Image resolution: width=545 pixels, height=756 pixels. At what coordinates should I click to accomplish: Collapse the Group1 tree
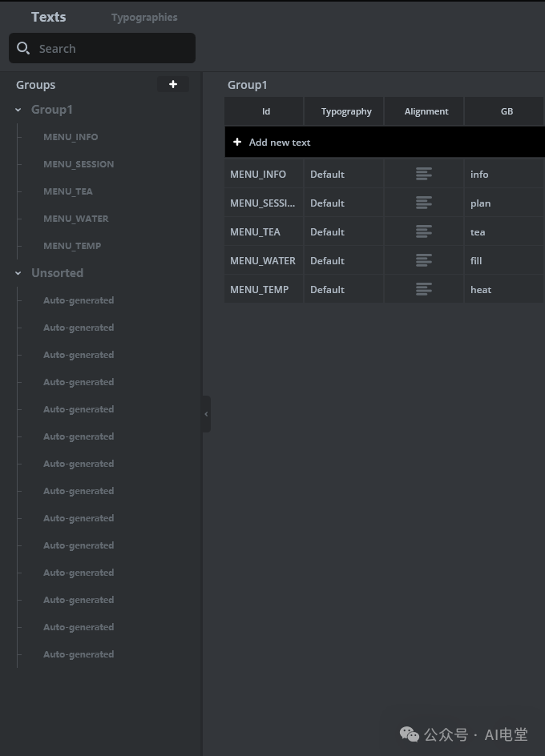point(18,109)
